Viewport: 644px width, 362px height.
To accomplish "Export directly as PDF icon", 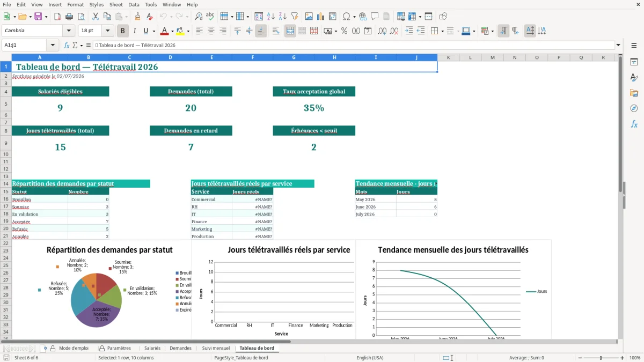I will [57, 17].
